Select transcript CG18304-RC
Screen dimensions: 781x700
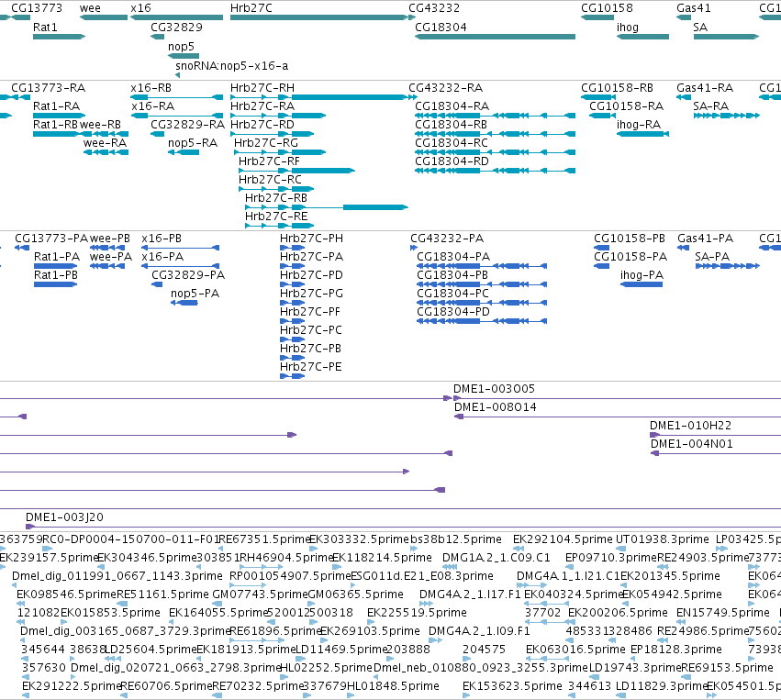coord(452,143)
